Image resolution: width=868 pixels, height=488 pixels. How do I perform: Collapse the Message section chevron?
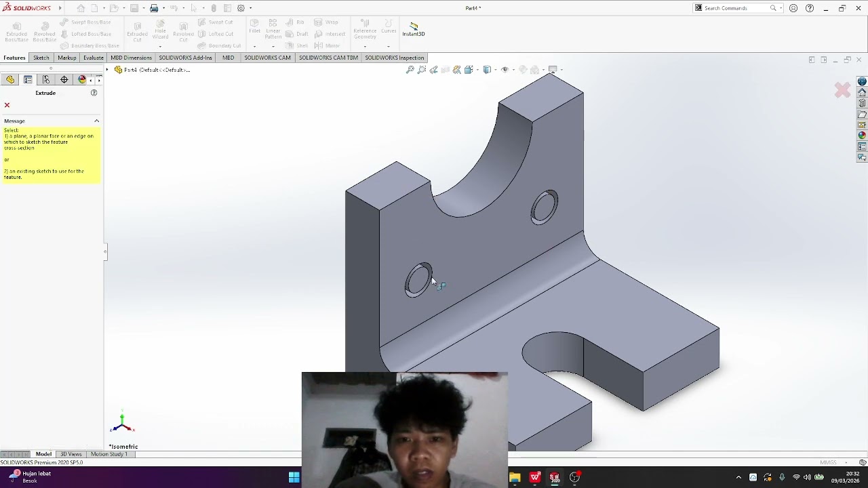click(96, 121)
